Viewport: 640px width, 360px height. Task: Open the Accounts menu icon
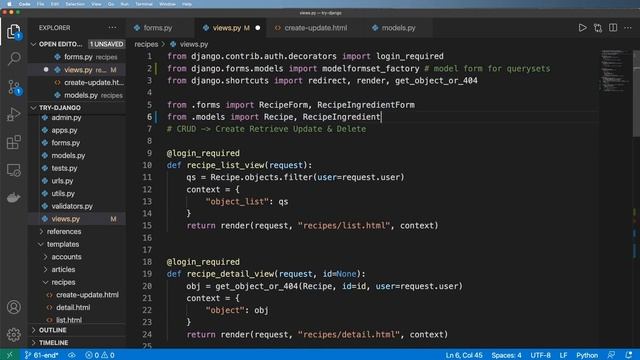point(13,307)
